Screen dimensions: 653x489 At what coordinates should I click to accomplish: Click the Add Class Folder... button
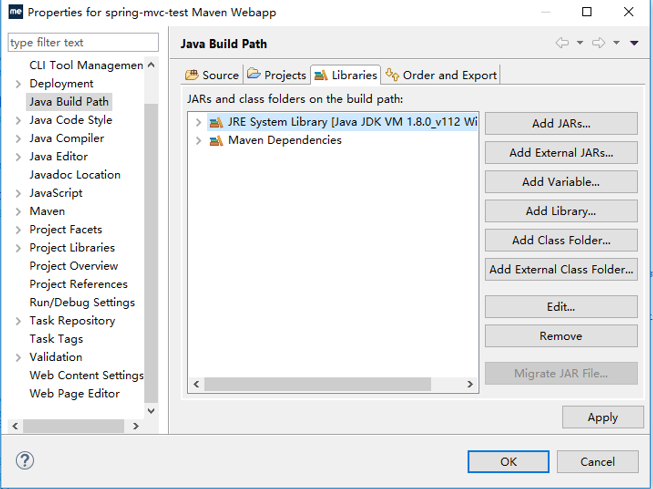tap(561, 240)
